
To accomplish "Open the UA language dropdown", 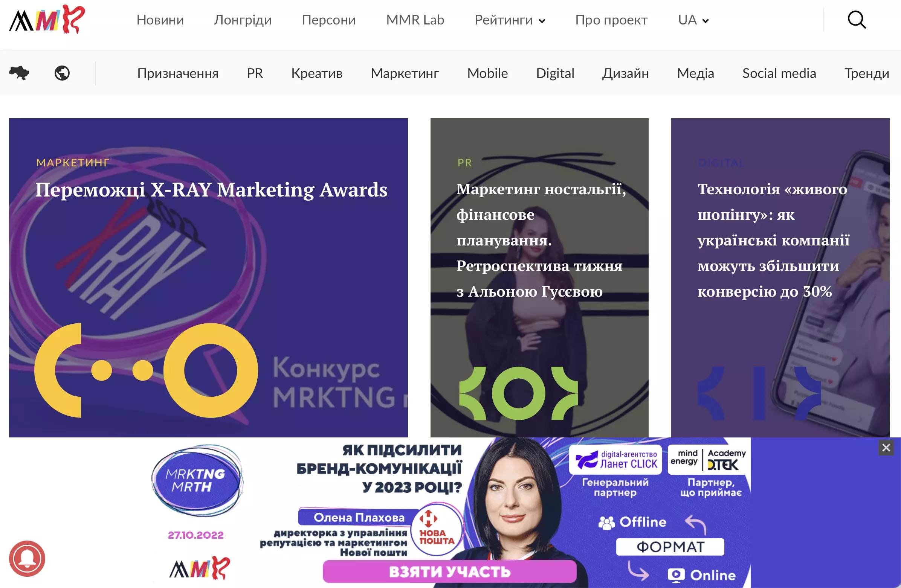I will (693, 20).
